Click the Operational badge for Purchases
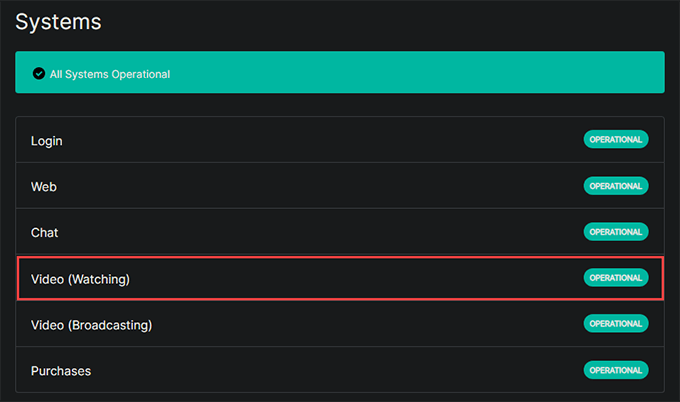This screenshot has width=680, height=402. click(x=616, y=370)
